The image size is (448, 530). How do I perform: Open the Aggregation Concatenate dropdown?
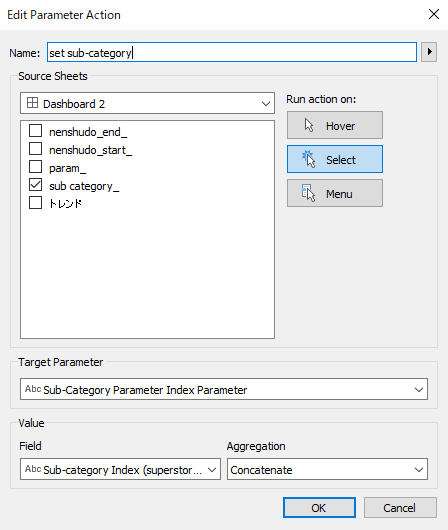[x=327, y=469]
